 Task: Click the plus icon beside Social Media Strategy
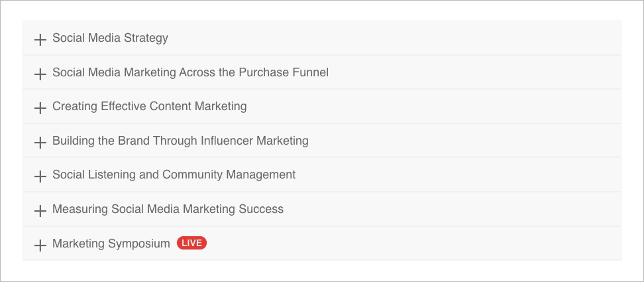pyautogui.click(x=40, y=39)
